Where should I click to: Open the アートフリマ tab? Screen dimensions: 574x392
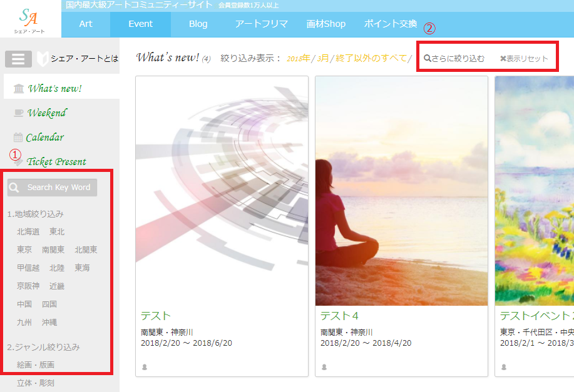(262, 24)
